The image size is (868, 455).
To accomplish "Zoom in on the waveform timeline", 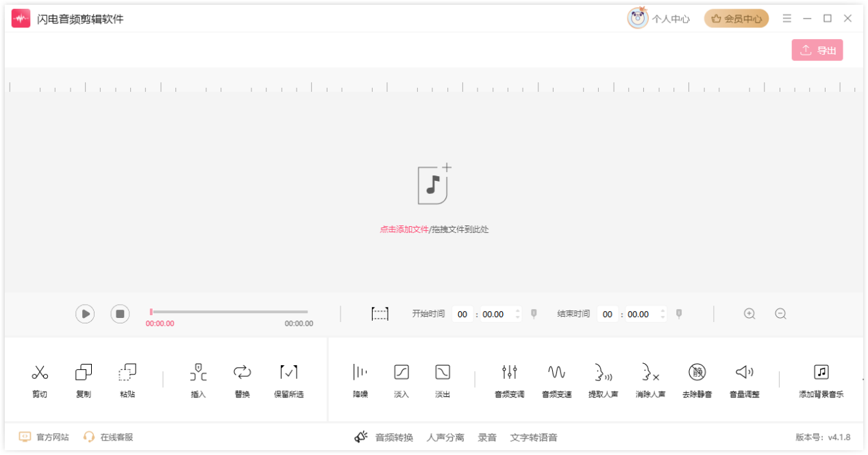I will pyautogui.click(x=749, y=314).
